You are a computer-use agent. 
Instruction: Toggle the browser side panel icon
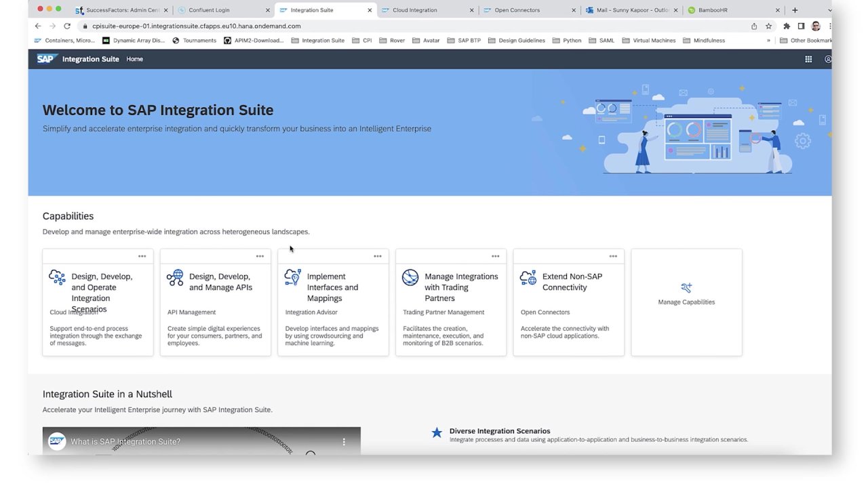coord(801,26)
